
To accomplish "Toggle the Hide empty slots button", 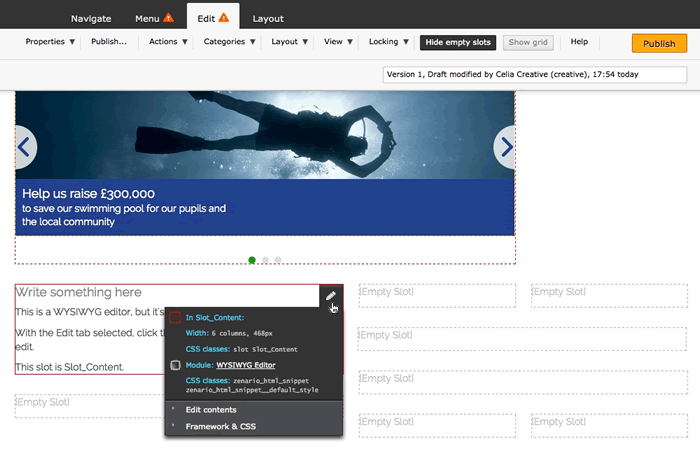I will pos(458,42).
